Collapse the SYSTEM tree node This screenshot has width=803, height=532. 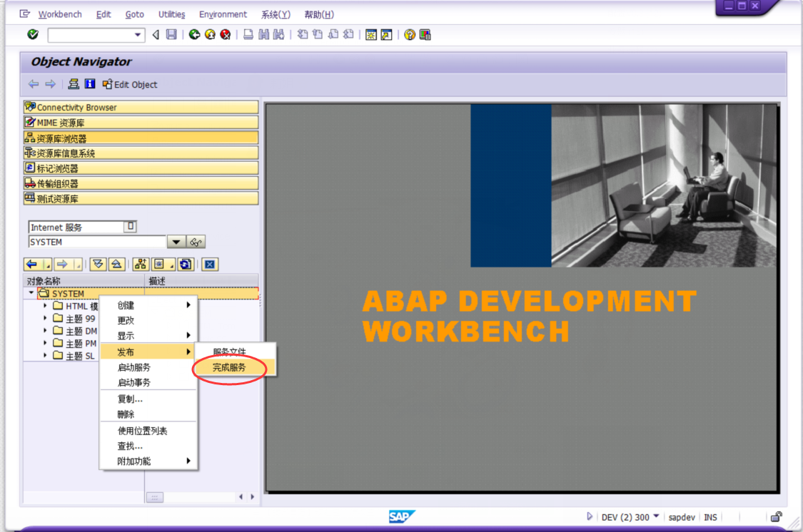[x=31, y=292]
